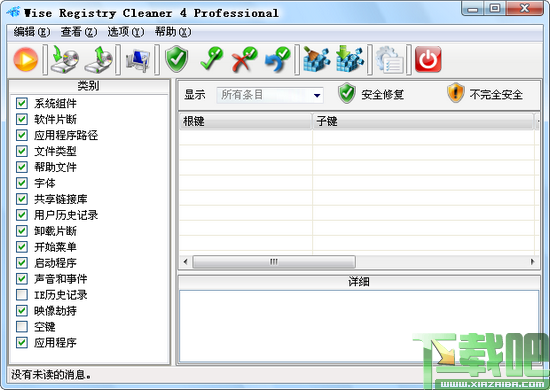
Task: Click the blue arrow invert selection icon
Action: tap(277, 59)
